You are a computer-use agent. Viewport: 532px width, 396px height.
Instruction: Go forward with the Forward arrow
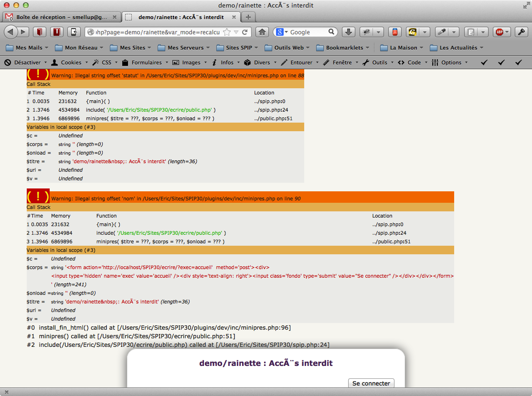click(x=23, y=32)
